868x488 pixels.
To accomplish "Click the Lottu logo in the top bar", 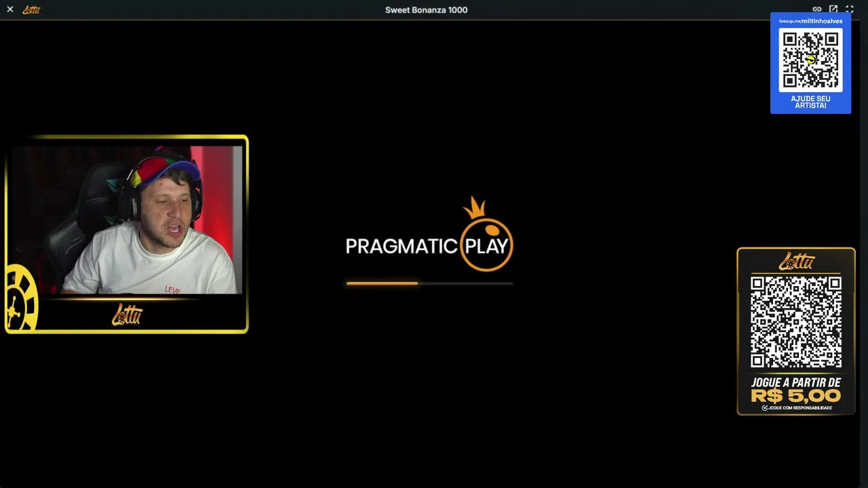I will (31, 9).
